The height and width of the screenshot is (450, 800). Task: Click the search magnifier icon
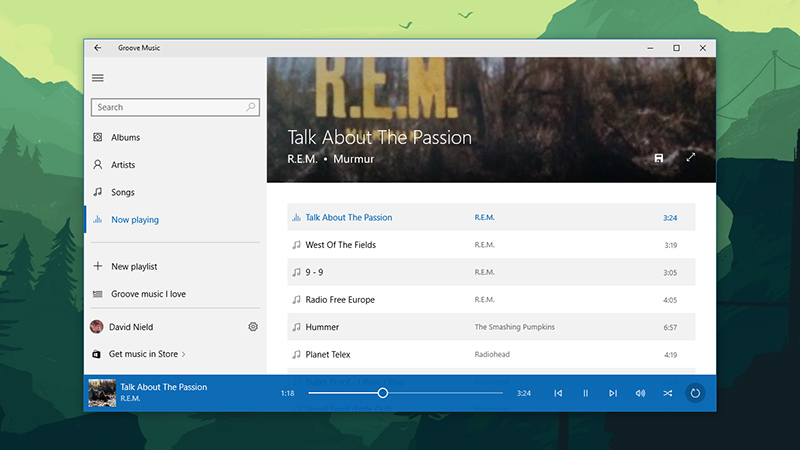(x=251, y=107)
